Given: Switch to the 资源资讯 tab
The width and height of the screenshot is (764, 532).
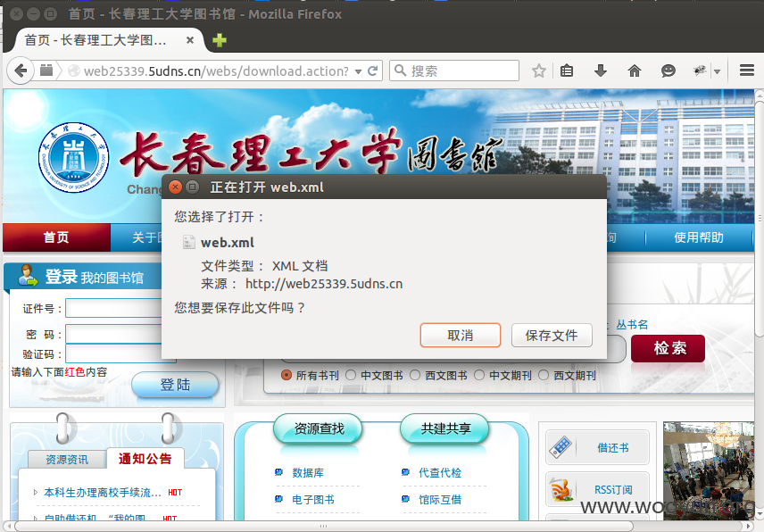Looking at the screenshot, I should [x=67, y=460].
